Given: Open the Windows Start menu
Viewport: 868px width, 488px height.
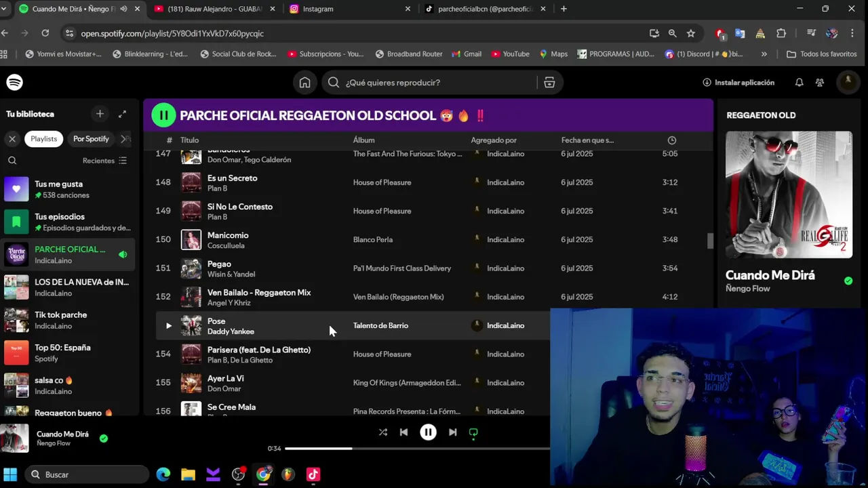Looking at the screenshot, I should 10,474.
